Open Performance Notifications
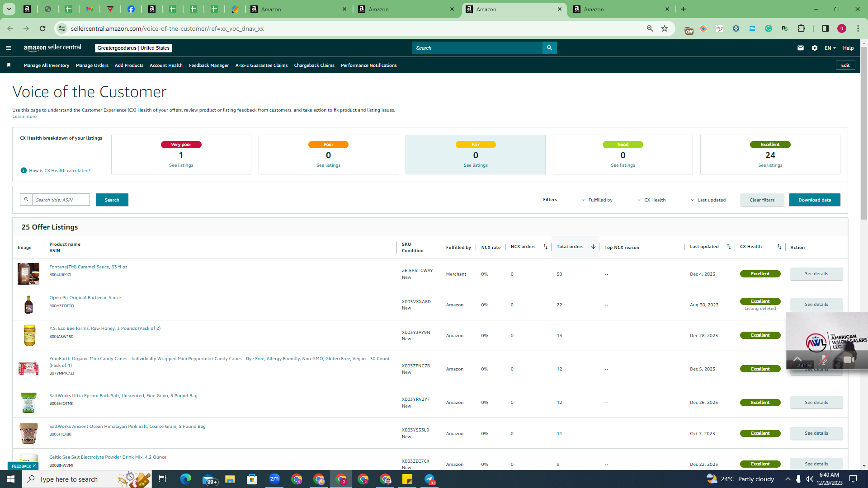The width and height of the screenshot is (868, 488). coord(368,65)
